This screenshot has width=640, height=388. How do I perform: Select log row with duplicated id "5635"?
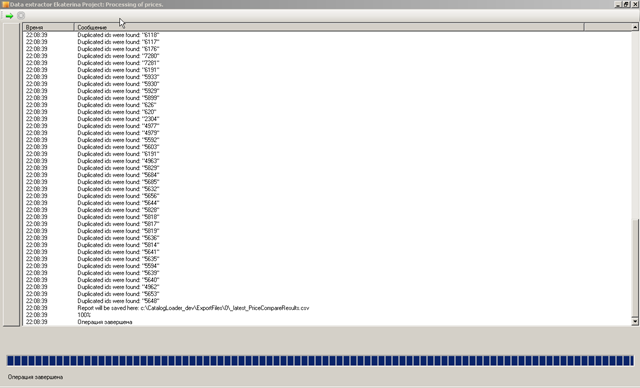click(327, 259)
